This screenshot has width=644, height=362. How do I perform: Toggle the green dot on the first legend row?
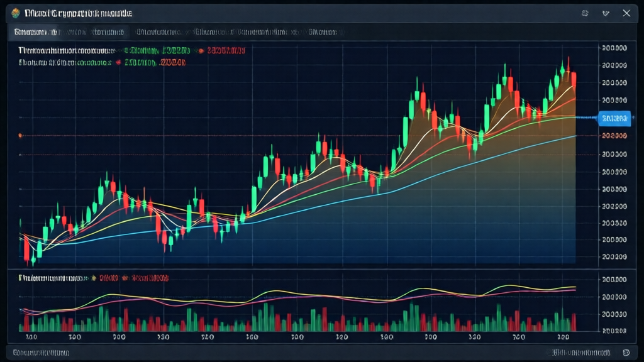126,50
